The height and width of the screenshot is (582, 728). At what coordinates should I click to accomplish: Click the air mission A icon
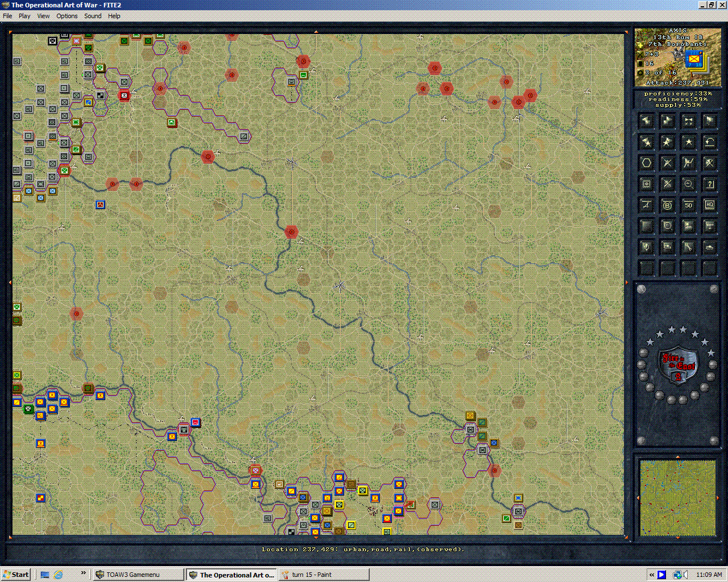(646, 205)
